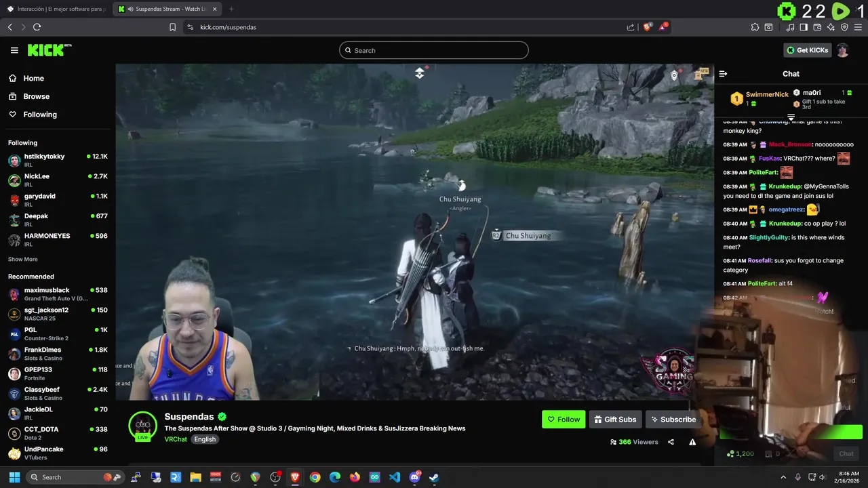Viewport: 868px width, 488px height.
Task: Open the user profile avatar menu
Action: click(842, 50)
